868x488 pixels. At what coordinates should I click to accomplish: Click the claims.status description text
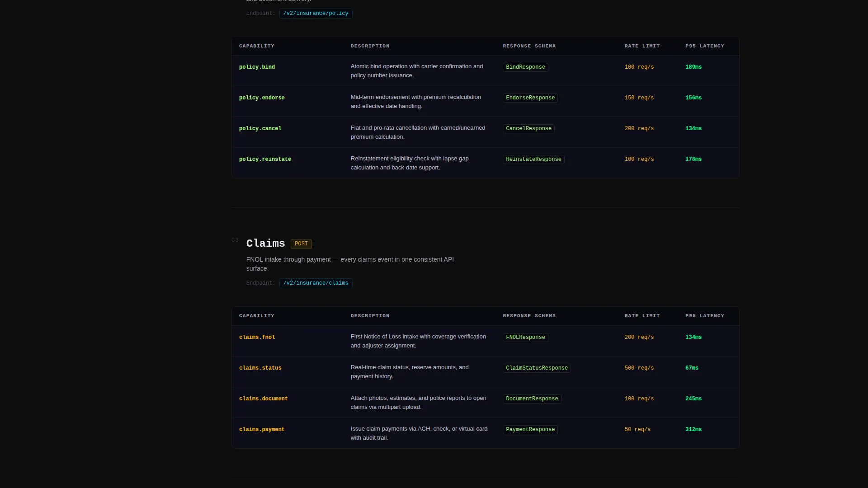[x=410, y=372]
